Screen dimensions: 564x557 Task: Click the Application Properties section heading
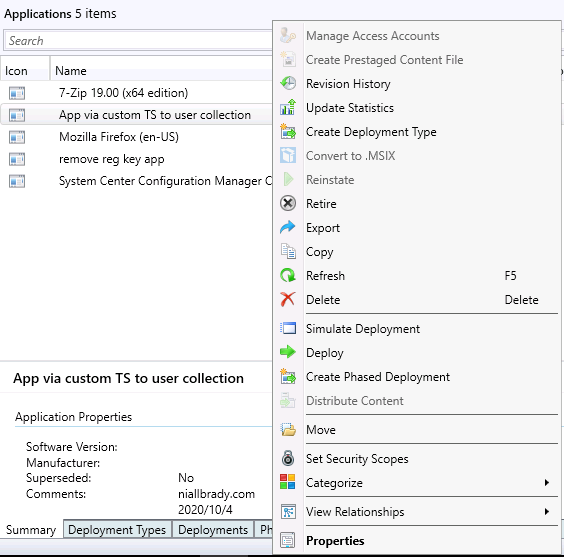pyautogui.click(x=73, y=416)
